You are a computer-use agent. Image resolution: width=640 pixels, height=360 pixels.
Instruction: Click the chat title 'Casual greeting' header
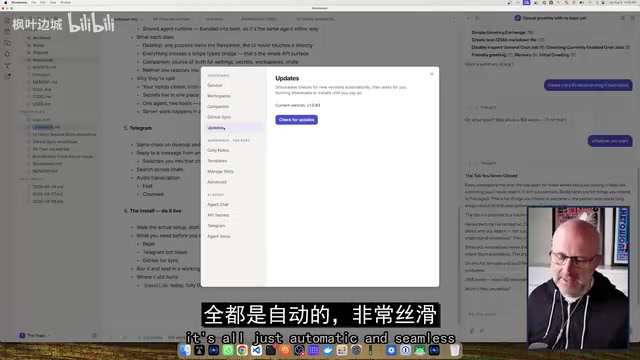click(554, 18)
